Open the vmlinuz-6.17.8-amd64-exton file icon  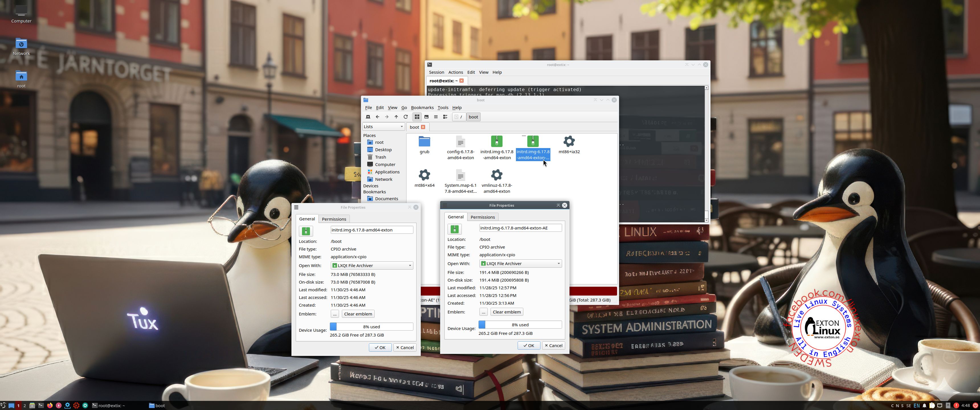[x=497, y=175]
